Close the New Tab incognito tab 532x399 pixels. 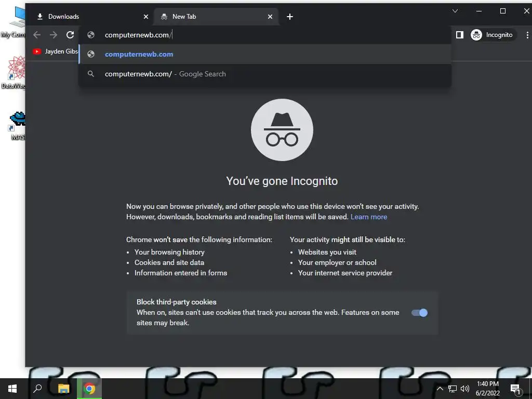pos(270,17)
